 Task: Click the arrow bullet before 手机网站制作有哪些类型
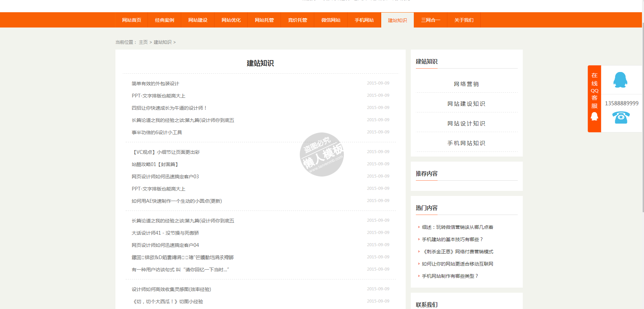(419, 276)
